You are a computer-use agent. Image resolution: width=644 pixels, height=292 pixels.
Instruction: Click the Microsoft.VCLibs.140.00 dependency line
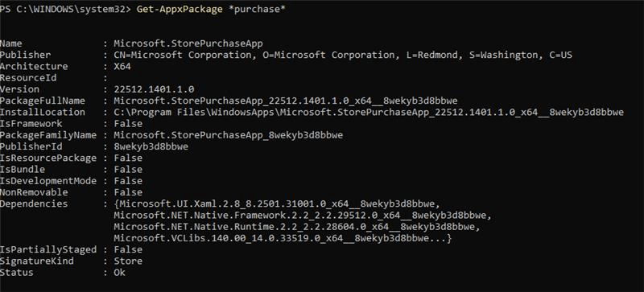(x=283, y=238)
